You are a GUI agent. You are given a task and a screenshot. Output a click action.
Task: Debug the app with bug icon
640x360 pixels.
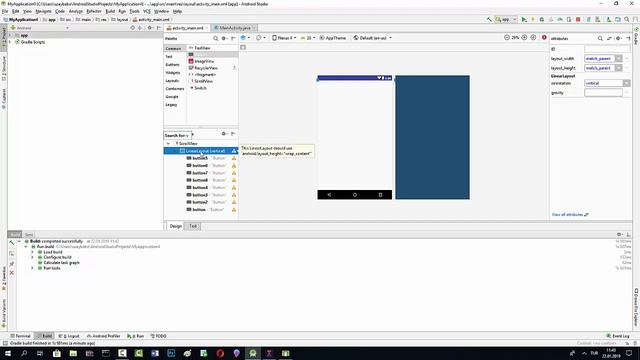pyautogui.click(x=542, y=19)
